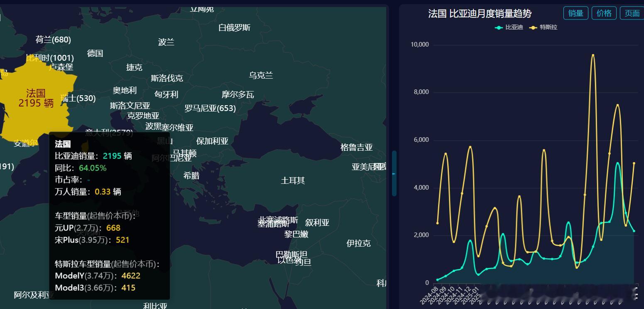
Task: Click the highest green 比亚迪 peak on chart
Action: coord(617,163)
